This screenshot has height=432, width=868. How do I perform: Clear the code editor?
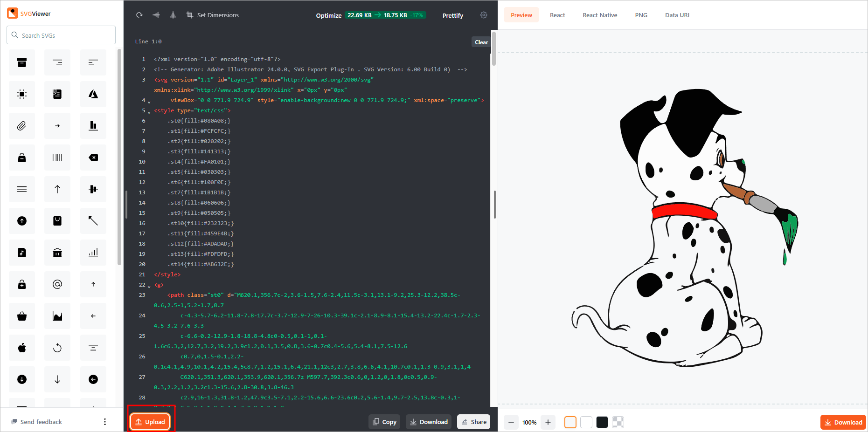point(481,42)
